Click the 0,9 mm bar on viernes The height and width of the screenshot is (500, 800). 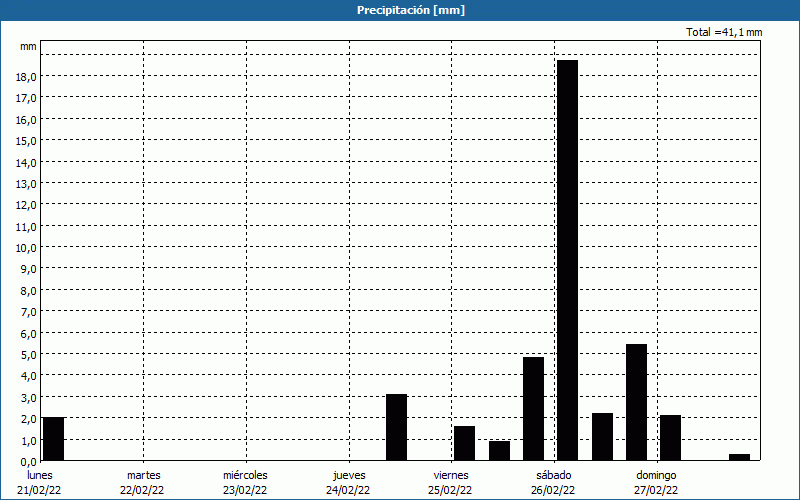[x=499, y=451]
